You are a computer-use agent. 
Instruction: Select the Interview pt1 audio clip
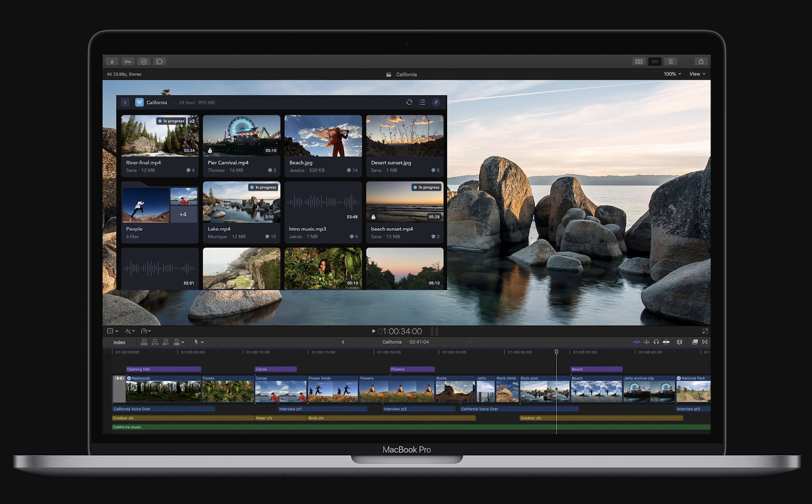click(323, 409)
